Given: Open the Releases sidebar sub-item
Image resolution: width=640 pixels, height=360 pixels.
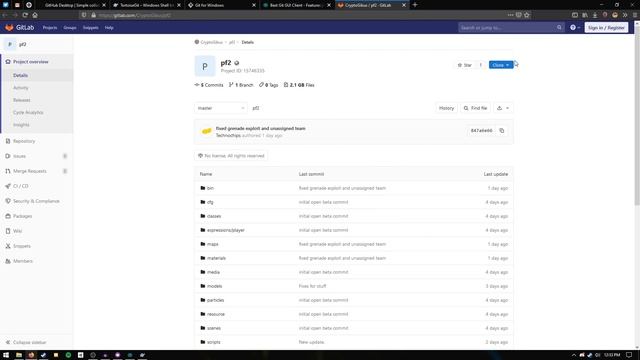Looking at the screenshot, I should click(x=22, y=100).
